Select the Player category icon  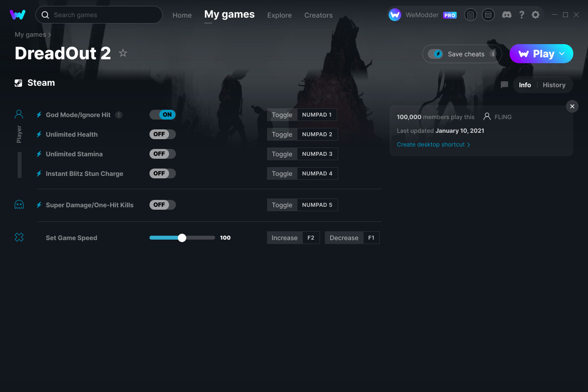pyautogui.click(x=19, y=115)
